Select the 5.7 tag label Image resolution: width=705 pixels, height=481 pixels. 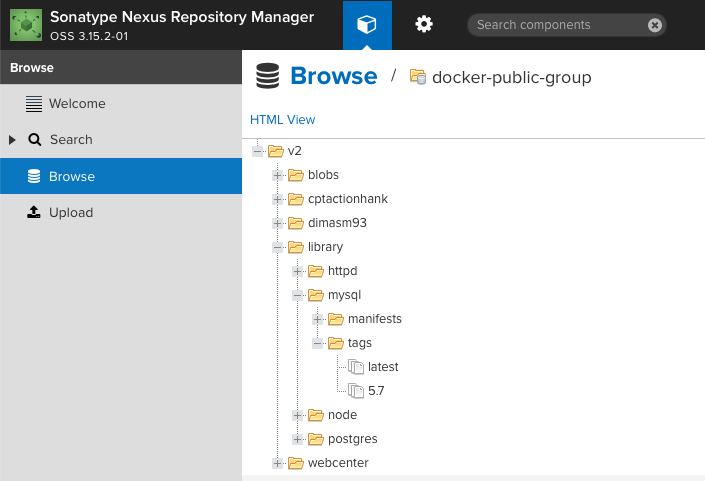376,391
